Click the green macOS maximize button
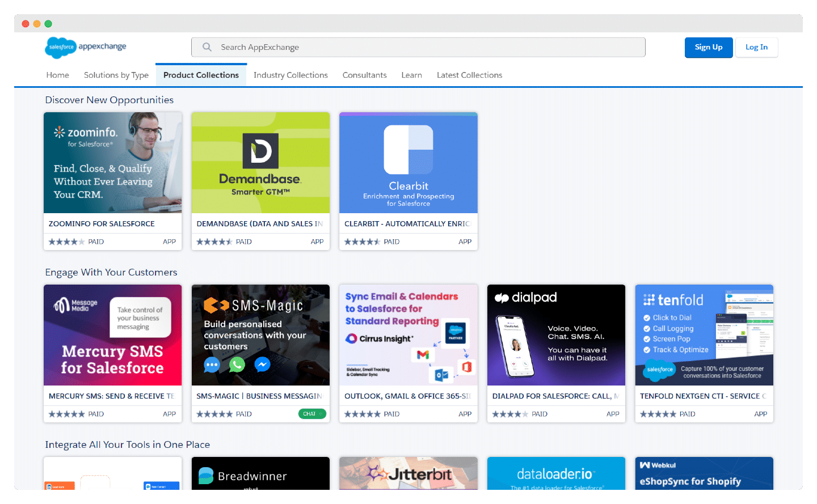 click(x=48, y=24)
